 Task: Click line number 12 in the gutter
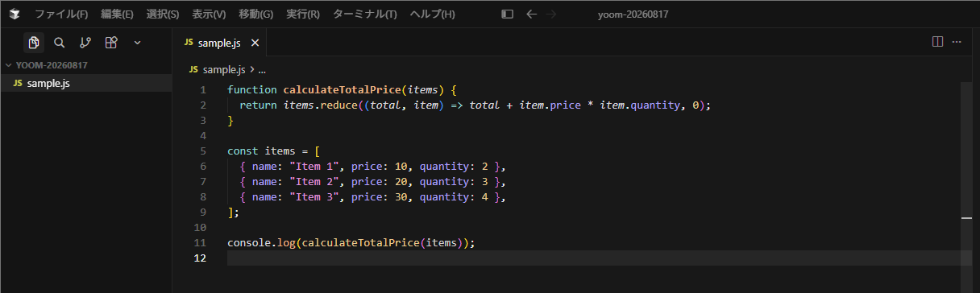pyautogui.click(x=201, y=258)
